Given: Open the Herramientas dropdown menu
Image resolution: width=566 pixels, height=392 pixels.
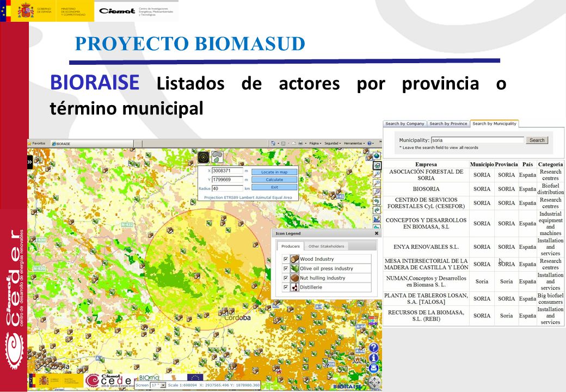Looking at the screenshot, I should click(x=354, y=143).
